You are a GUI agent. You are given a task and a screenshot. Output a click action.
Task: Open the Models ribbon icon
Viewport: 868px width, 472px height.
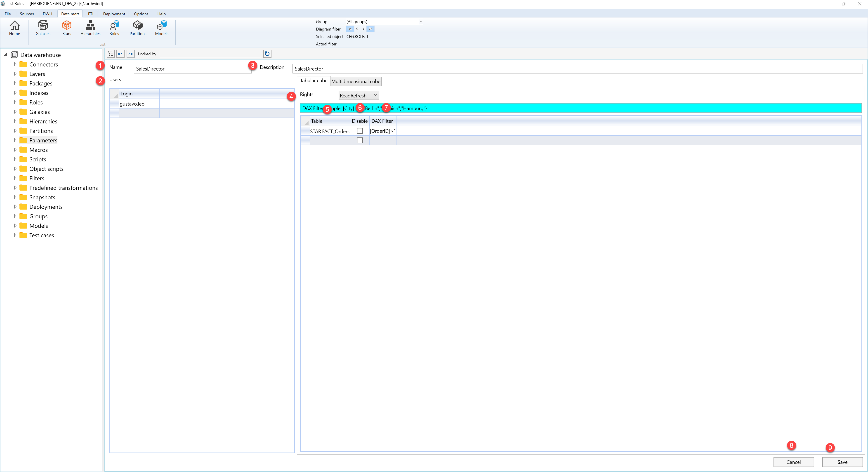click(x=162, y=28)
